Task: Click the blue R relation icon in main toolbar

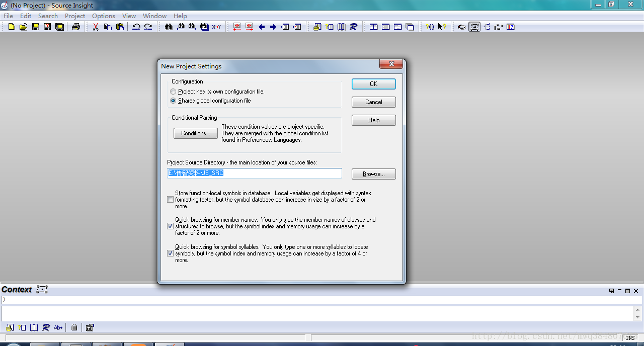Action: [354, 27]
